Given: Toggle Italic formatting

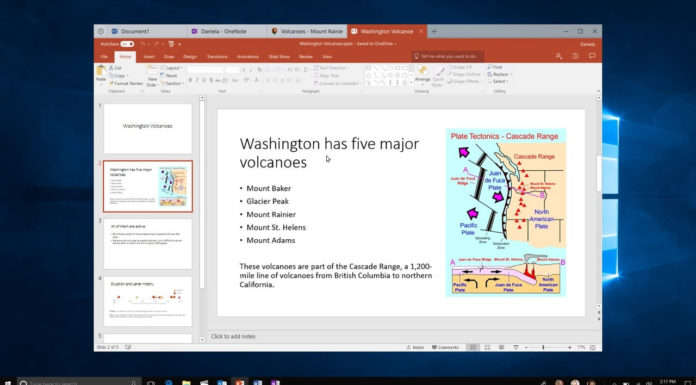Looking at the screenshot, I should tap(197, 80).
